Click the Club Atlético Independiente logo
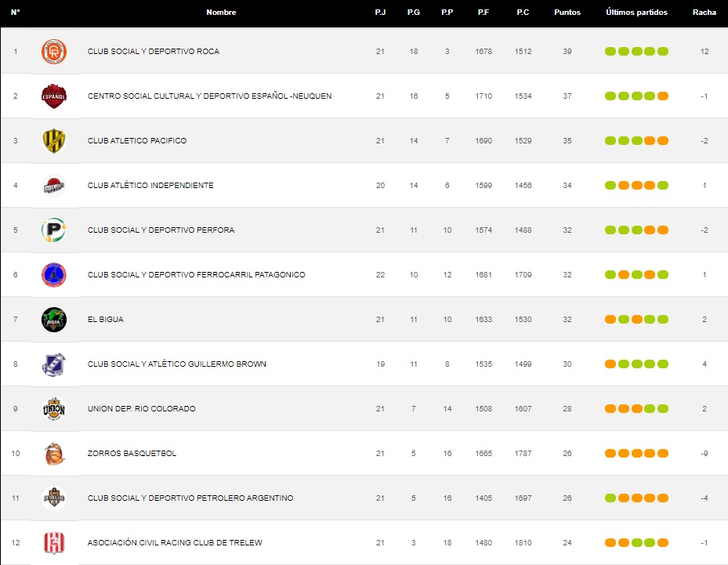Screen dimensions: 728x565 [53, 186]
